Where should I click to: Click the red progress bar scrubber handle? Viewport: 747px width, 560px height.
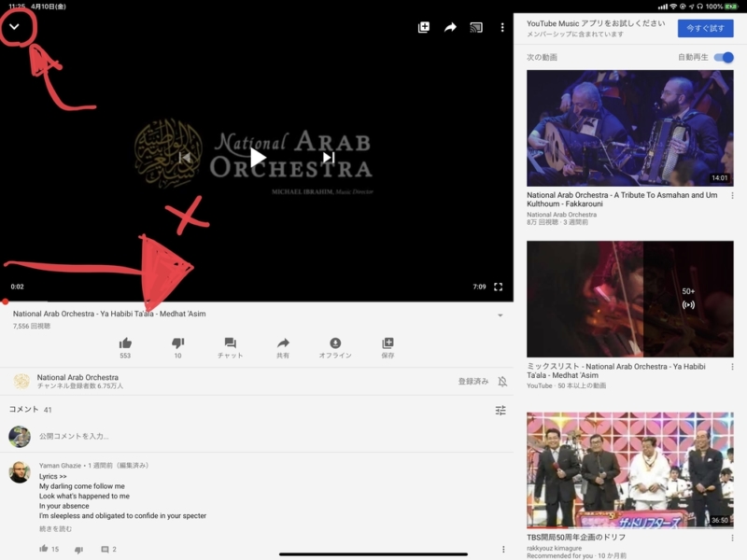5,301
